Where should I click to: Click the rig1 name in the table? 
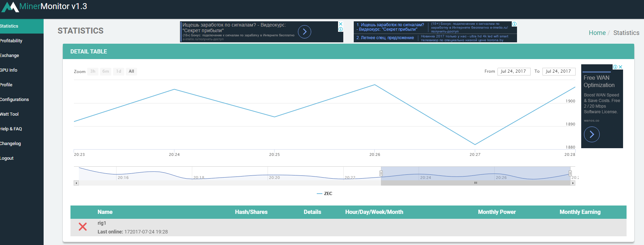pos(102,223)
